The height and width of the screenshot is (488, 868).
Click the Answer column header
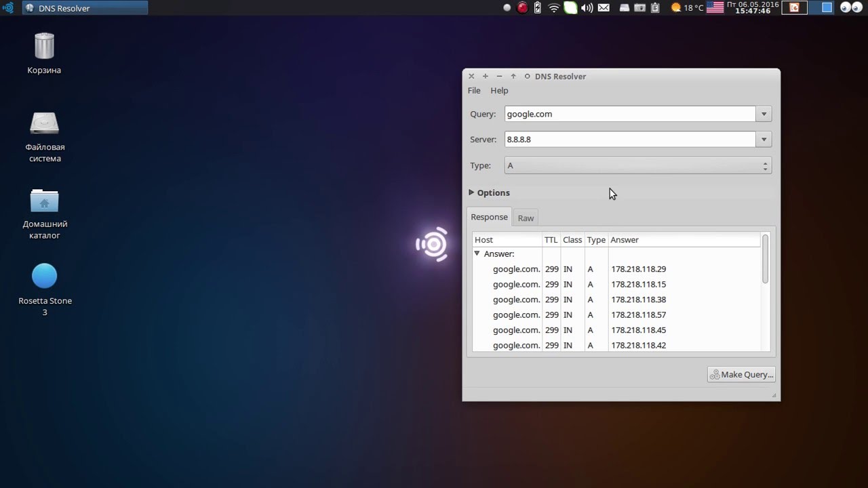(x=684, y=240)
